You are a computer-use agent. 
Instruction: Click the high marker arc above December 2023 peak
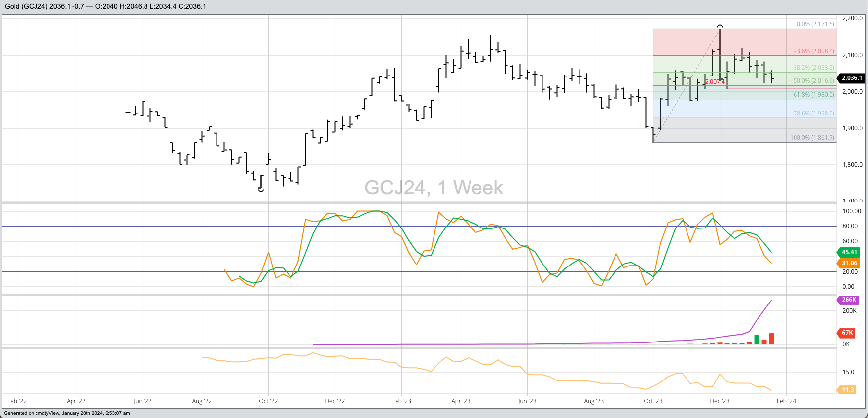click(x=720, y=26)
